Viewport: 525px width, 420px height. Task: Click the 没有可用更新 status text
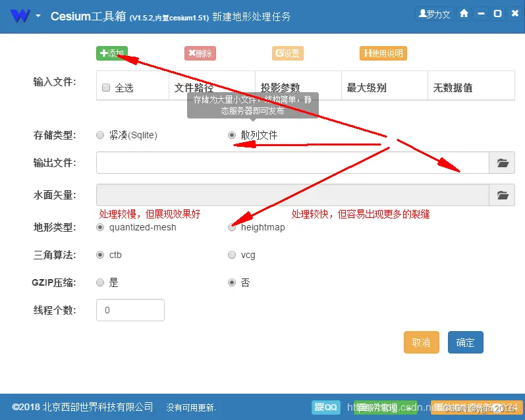[191, 407]
